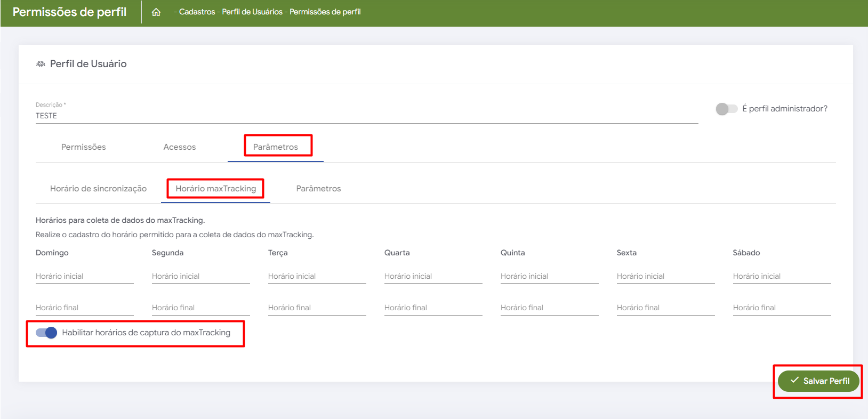Click the home icon in breadcrumb
The height and width of the screenshot is (419, 868).
[156, 12]
